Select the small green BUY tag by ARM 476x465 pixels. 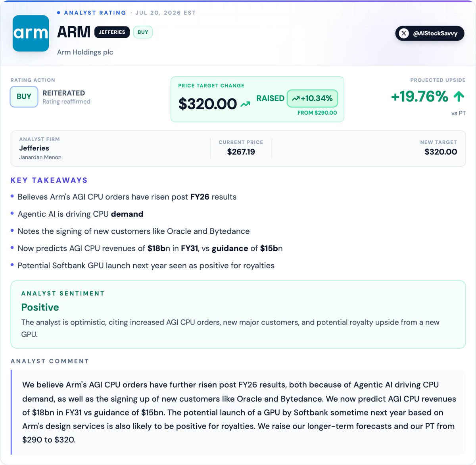tap(143, 32)
